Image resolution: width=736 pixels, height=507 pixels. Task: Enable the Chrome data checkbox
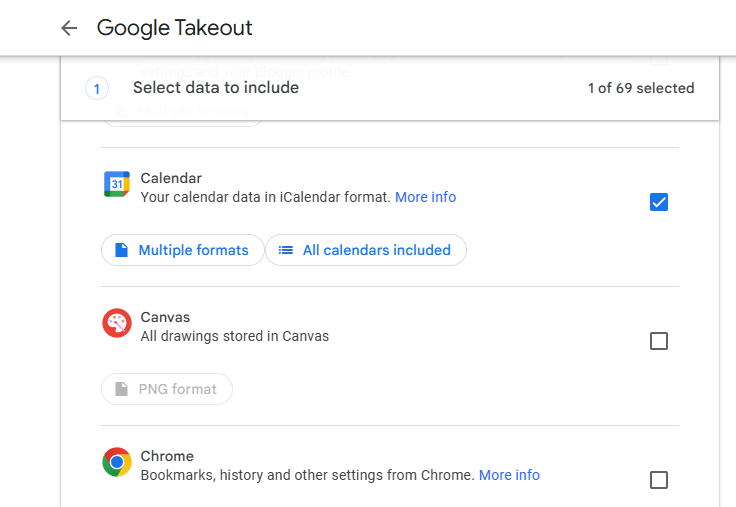click(659, 480)
